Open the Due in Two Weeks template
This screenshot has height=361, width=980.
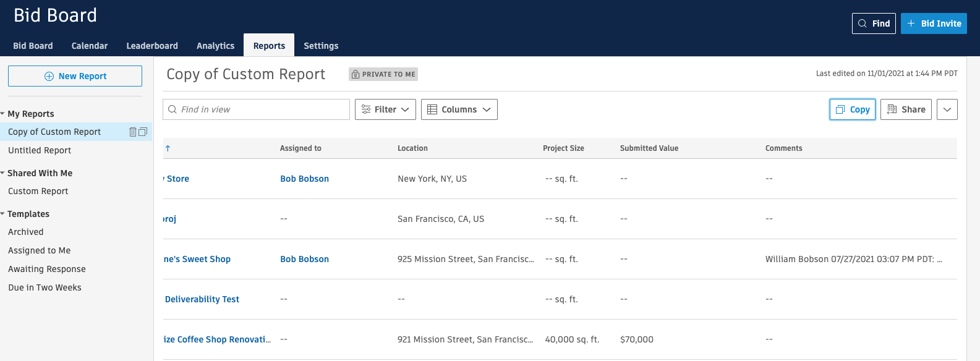(x=45, y=287)
